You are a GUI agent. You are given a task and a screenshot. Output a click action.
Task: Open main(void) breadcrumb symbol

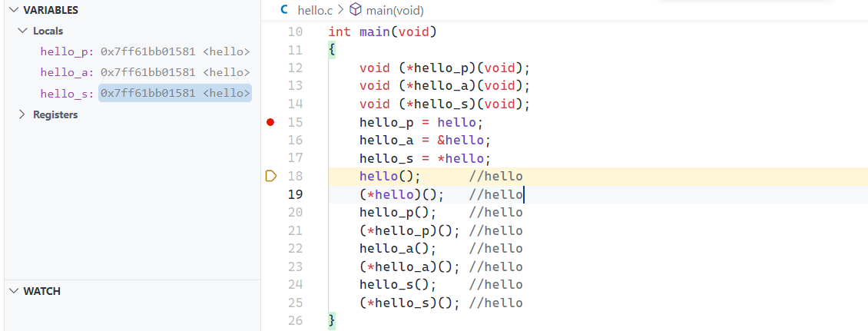394,10
